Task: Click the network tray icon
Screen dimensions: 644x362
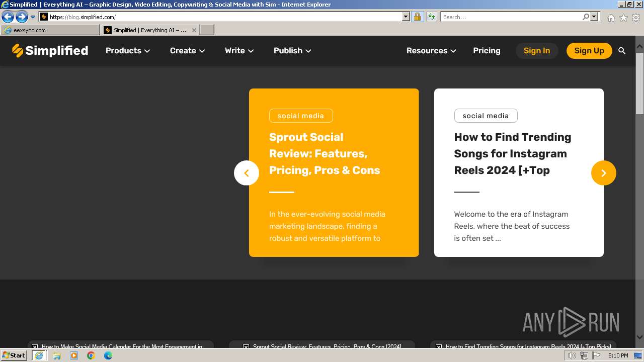Action: (584, 355)
